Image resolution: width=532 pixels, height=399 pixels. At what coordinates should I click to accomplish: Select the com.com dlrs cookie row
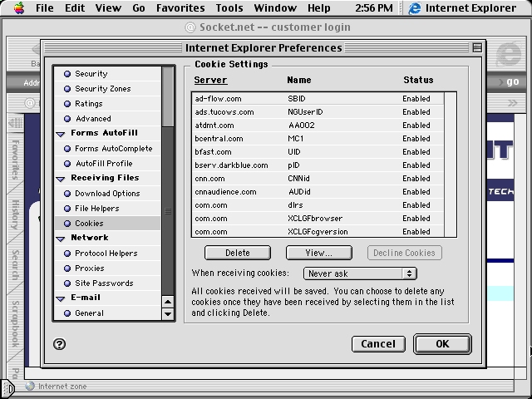(x=318, y=205)
